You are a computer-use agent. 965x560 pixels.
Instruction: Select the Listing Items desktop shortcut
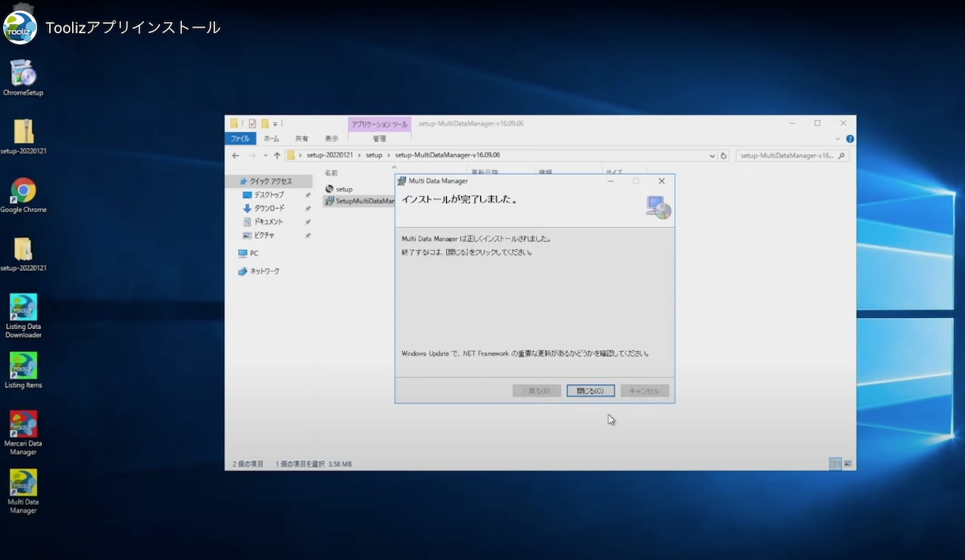[x=23, y=370]
